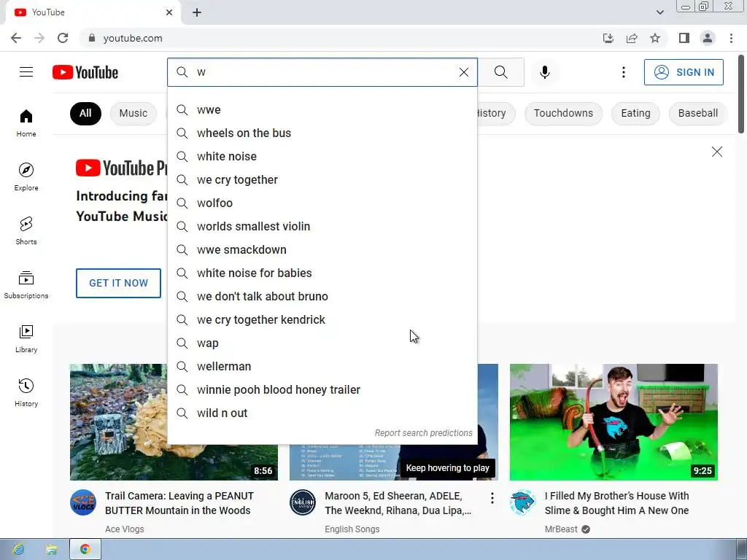Select the Music filter chip
The image size is (747, 560).
pos(133,113)
